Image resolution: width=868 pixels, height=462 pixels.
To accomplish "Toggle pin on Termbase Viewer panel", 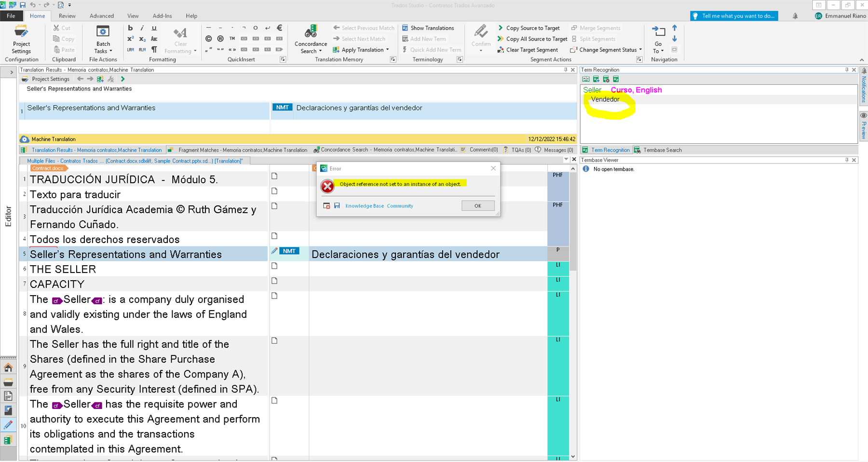I will pyautogui.click(x=847, y=160).
